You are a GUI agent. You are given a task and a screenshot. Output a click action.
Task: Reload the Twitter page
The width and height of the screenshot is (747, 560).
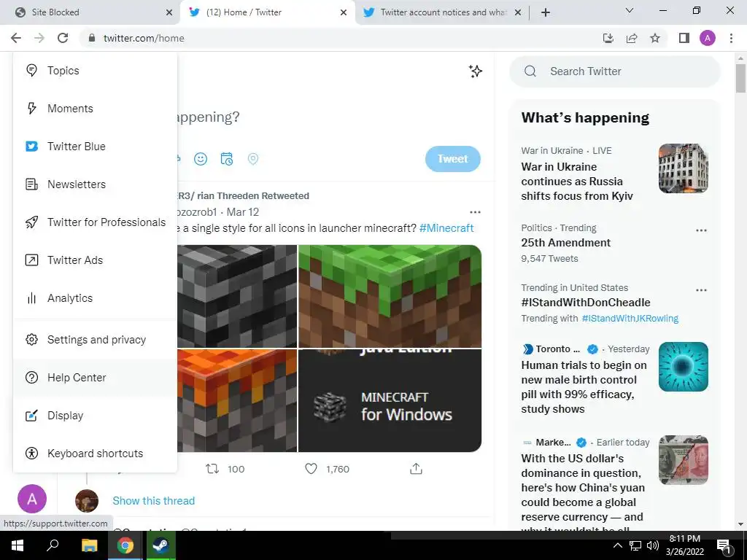pyautogui.click(x=63, y=38)
